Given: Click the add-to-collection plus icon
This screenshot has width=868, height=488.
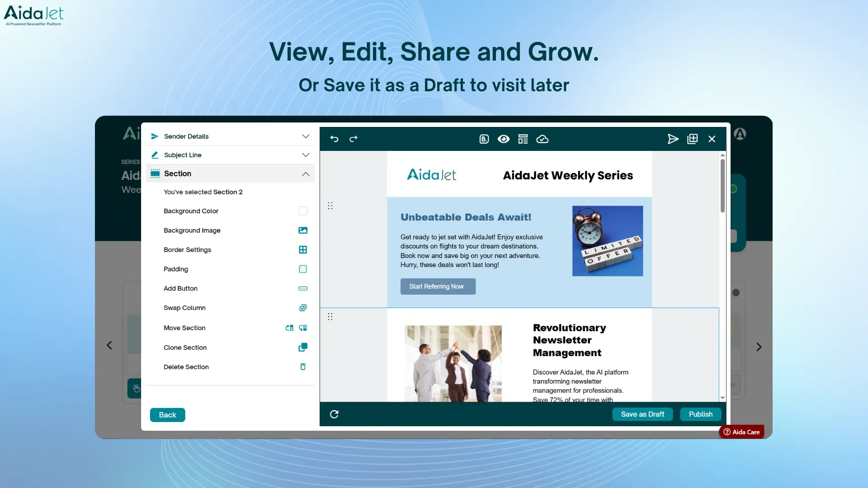Looking at the screenshot, I should click(693, 139).
